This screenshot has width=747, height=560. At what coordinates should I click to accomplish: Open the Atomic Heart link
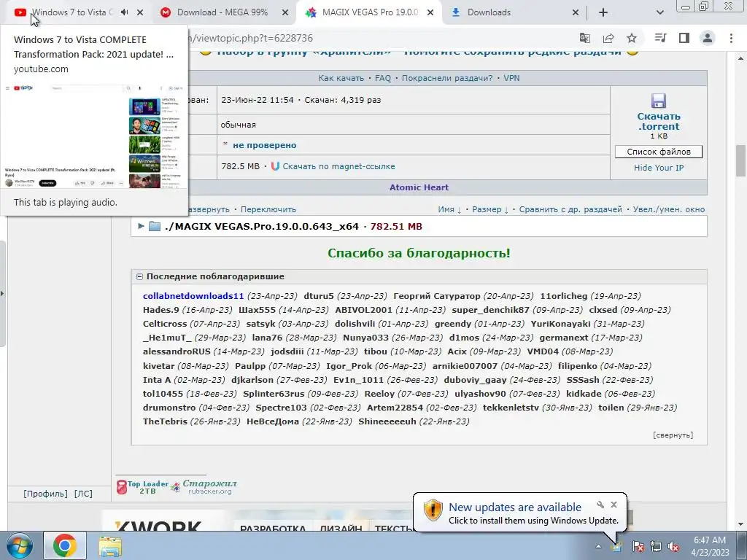(419, 187)
